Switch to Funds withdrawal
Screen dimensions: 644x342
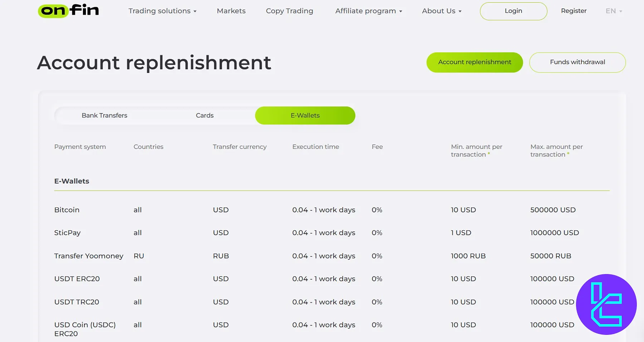tap(577, 62)
